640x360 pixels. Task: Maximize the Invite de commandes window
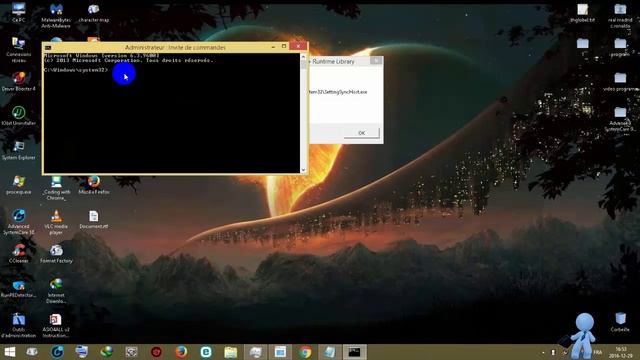click(284, 47)
